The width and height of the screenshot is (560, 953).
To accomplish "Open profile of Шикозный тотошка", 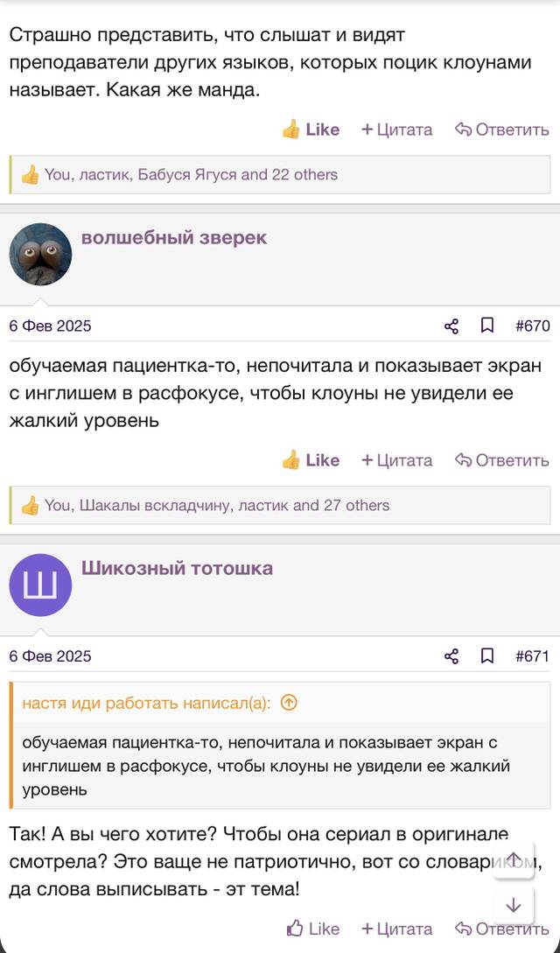I will coord(177,568).
